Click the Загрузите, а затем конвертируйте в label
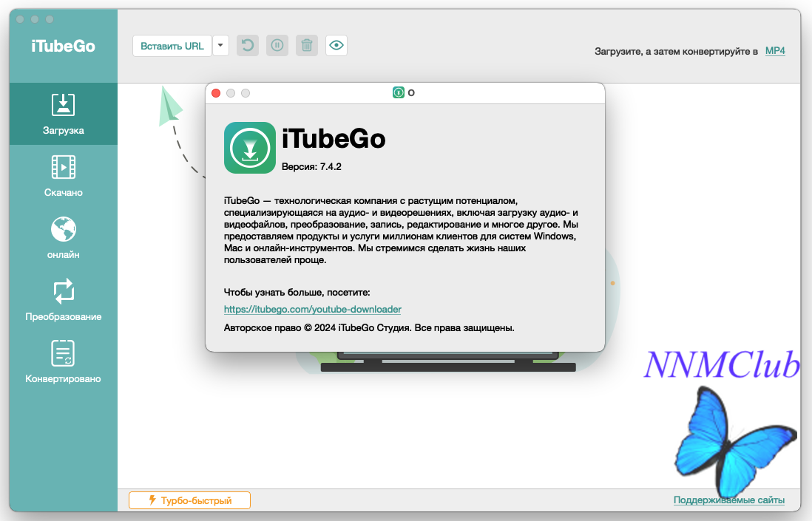This screenshot has width=812, height=521. (676, 51)
